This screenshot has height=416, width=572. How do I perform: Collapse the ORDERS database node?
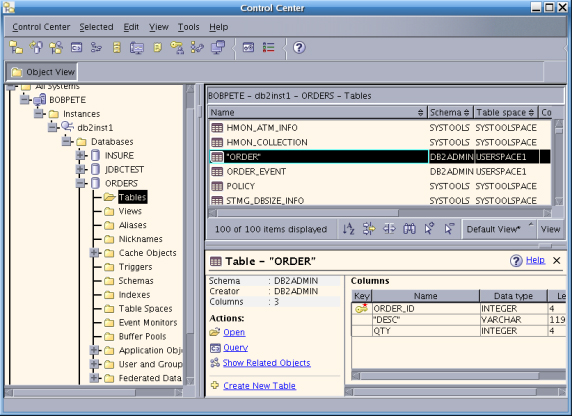[81, 183]
